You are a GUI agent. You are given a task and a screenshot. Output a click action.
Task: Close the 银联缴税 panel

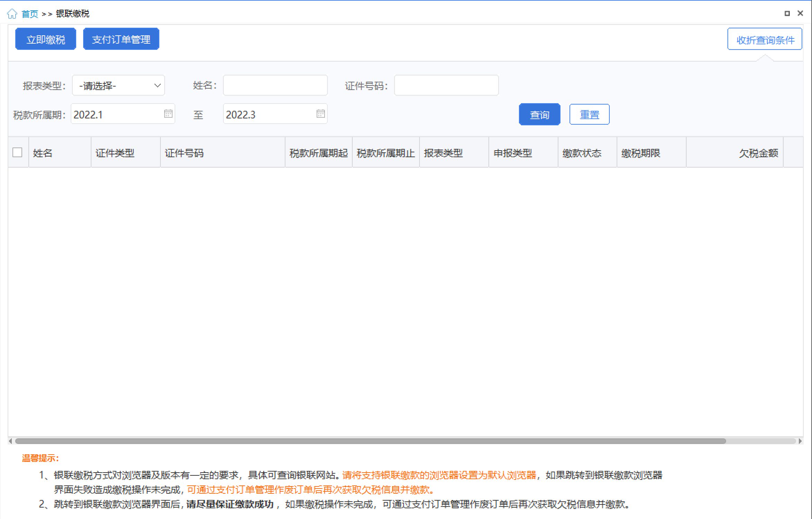tap(800, 14)
